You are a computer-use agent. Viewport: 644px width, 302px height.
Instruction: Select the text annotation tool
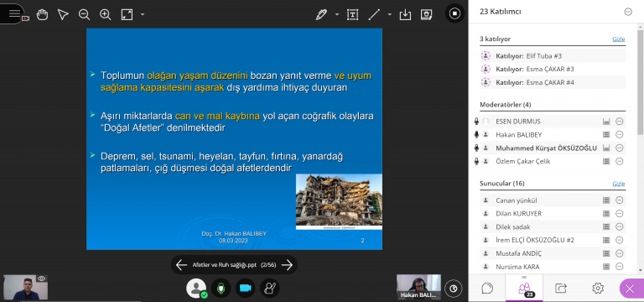352,14
